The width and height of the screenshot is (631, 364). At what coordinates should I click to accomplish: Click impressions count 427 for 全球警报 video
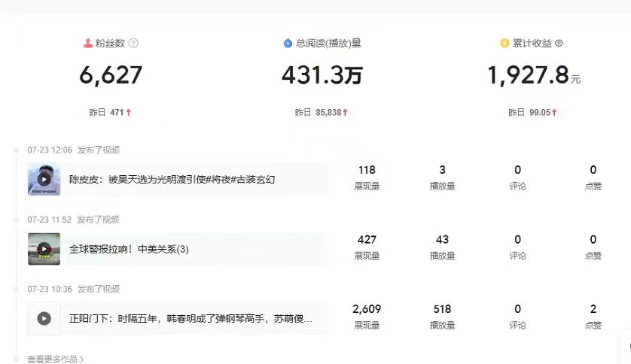[x=367, y=239]
